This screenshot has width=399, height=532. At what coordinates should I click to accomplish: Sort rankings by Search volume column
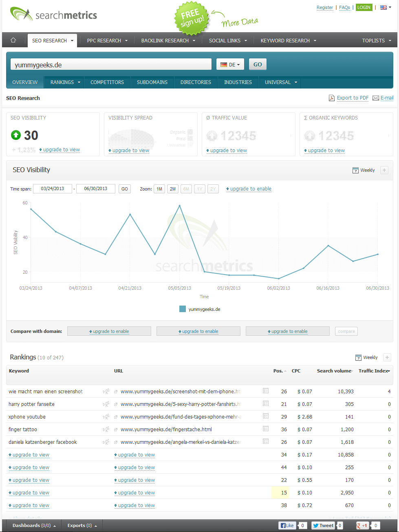[335, 371]
